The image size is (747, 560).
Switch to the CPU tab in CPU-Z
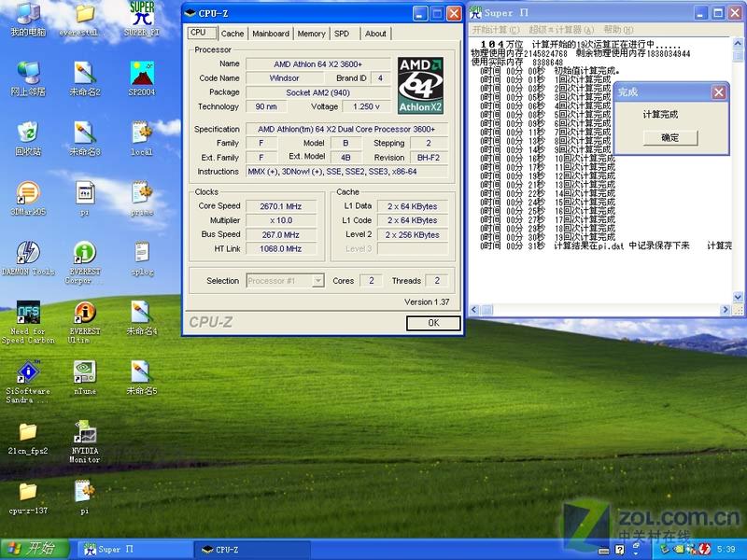(x=202, y=33)
